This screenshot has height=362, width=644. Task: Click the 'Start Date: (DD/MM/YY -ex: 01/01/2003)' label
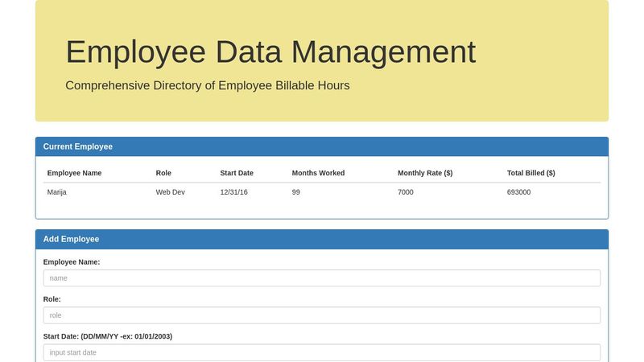pyautogui.click(x=108, y=336)
